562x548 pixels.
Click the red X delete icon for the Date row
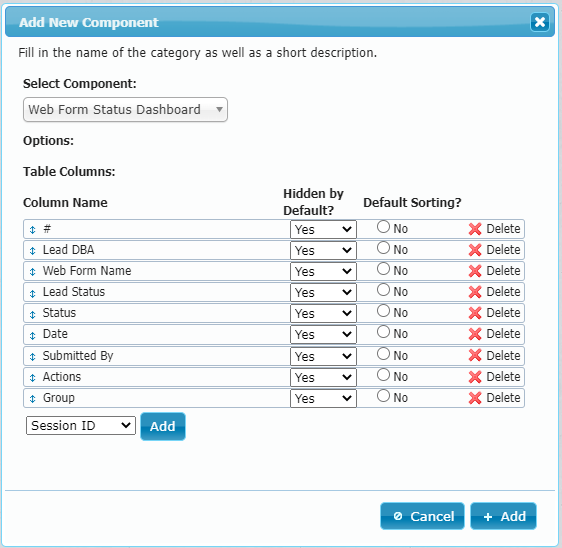pos(475,334)
